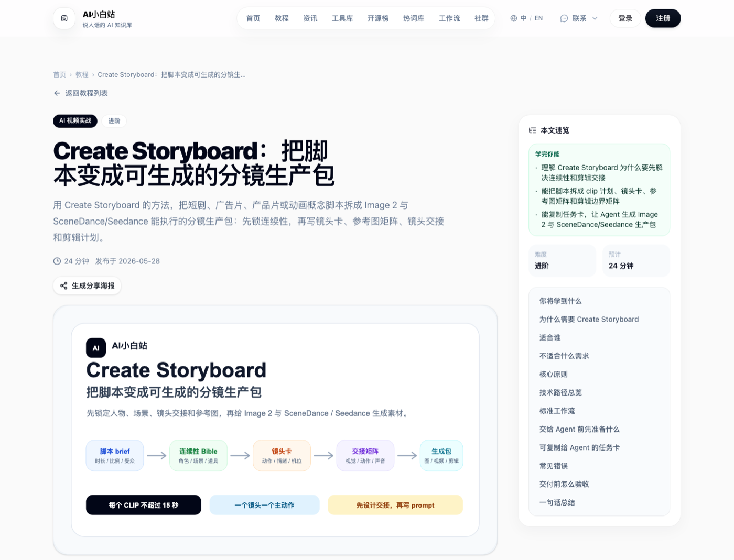Click the AI小白站 logo icon

click(x=64, y=18)
